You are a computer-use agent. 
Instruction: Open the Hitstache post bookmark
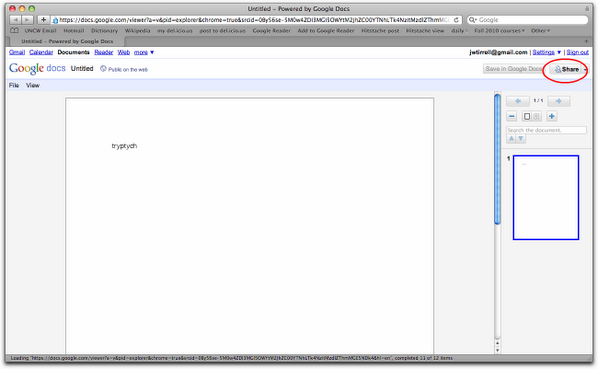pyautogui.click(x=380, y=30)
